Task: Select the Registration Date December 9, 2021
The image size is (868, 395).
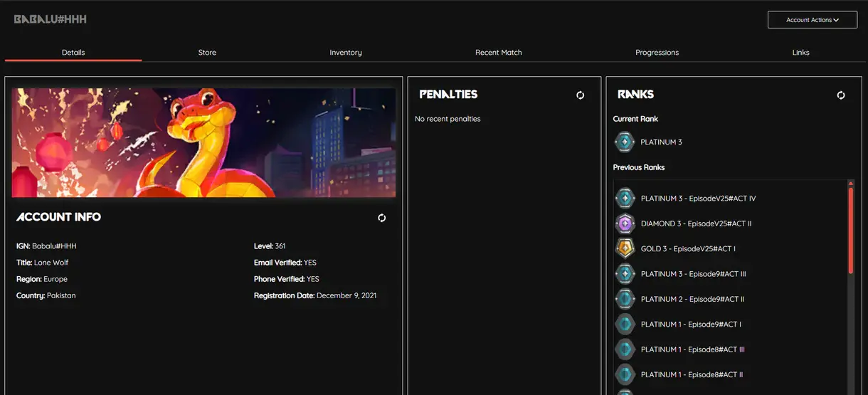Action: (x=315, y=295)
